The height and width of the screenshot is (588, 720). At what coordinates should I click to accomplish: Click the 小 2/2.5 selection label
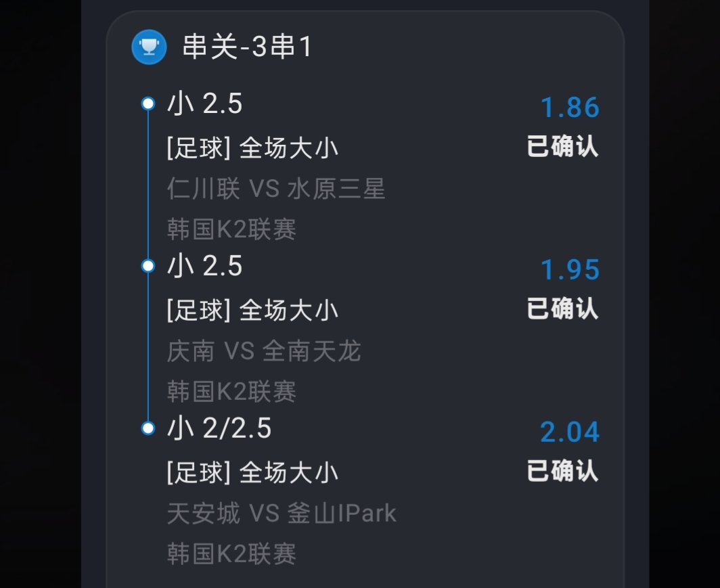(x=219, y=428)
